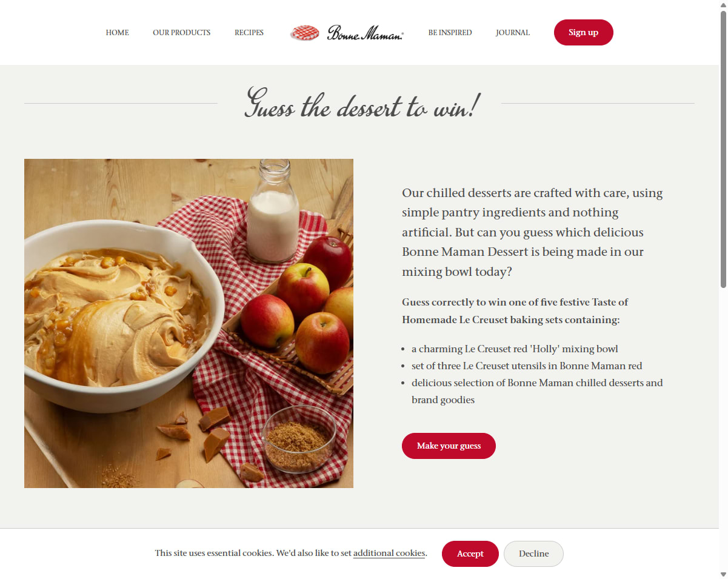Open the JOURNAL section

513,33
